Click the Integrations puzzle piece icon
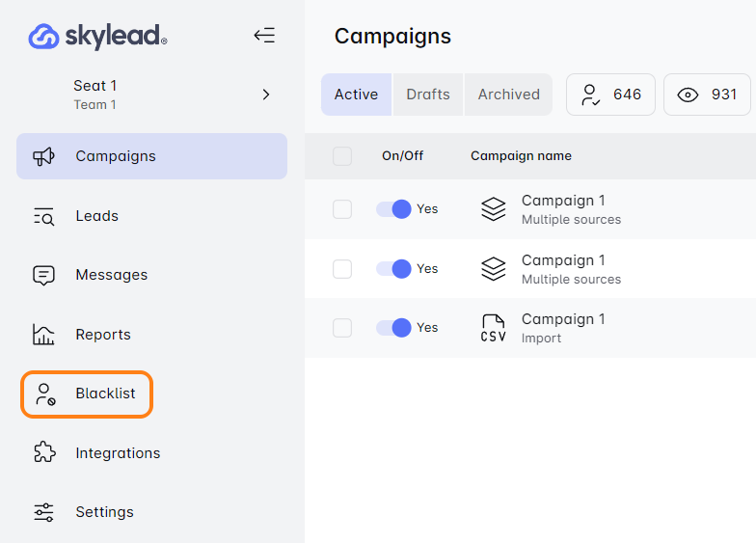 44,453
